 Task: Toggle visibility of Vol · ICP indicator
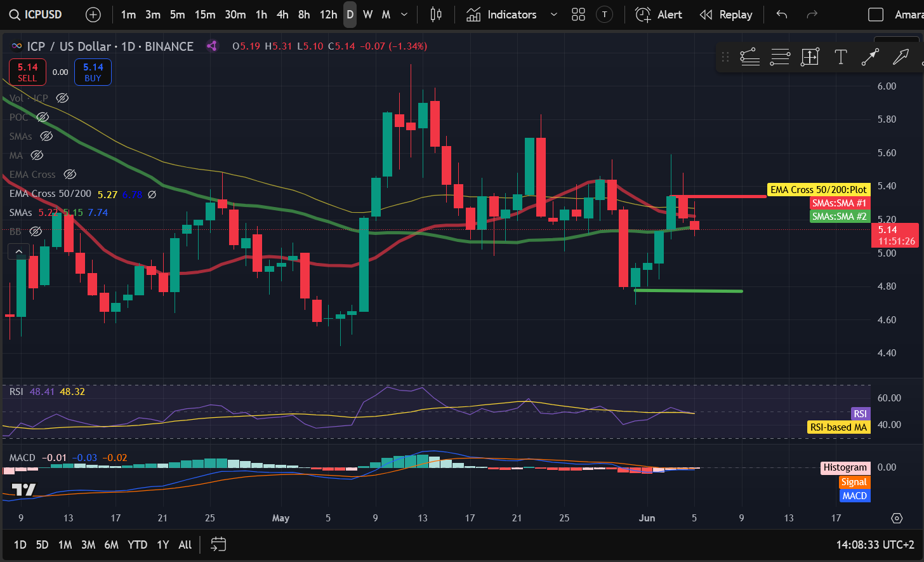click(x=62, y=98)
